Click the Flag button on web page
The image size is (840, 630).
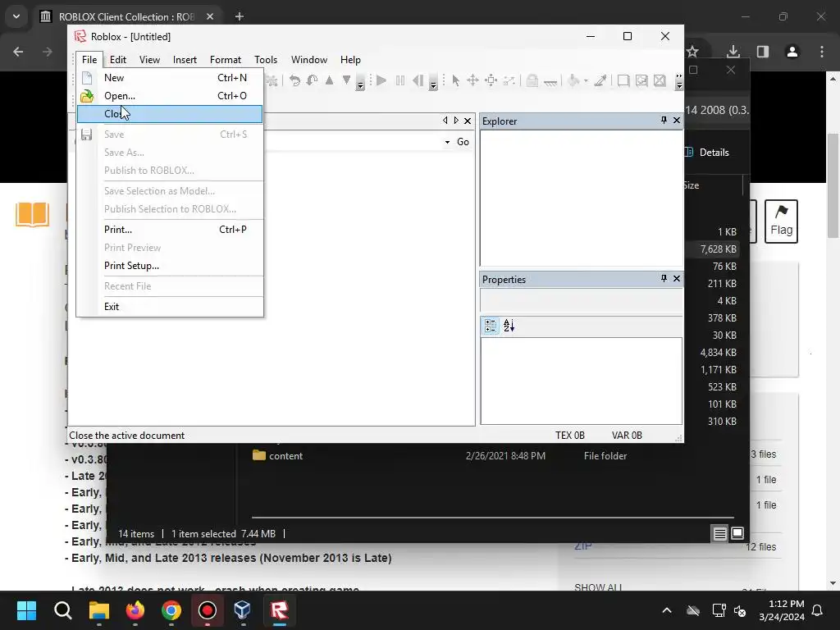pos(781,221)
